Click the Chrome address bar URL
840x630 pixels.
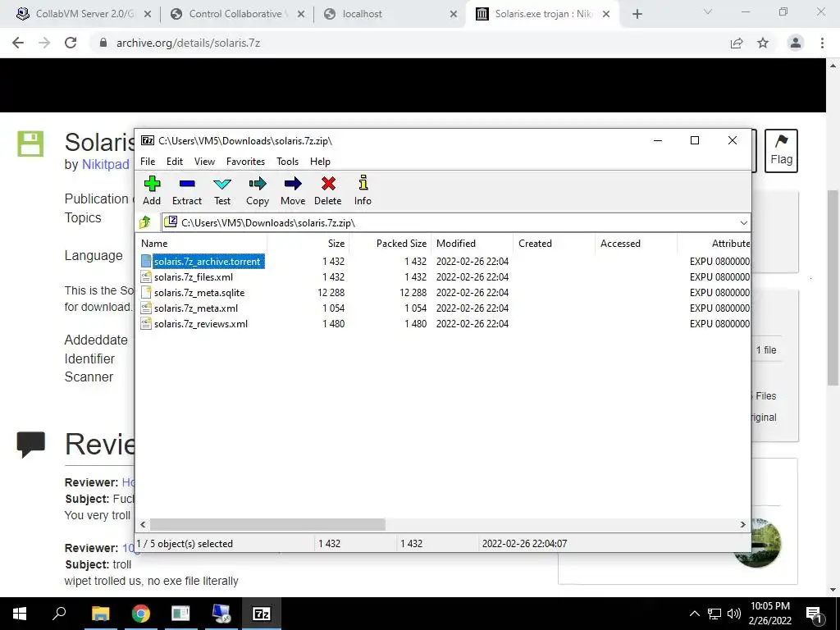point(188,43)
